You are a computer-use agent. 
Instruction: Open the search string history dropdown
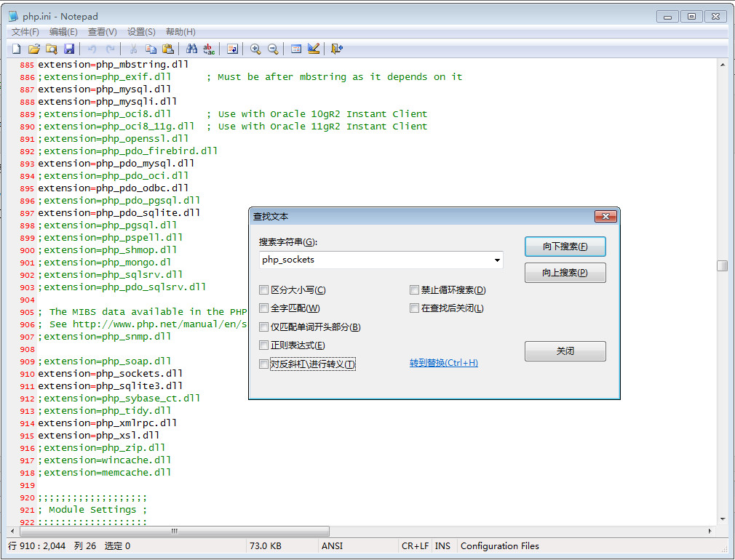pyautogui.click(x=498, y=260)
